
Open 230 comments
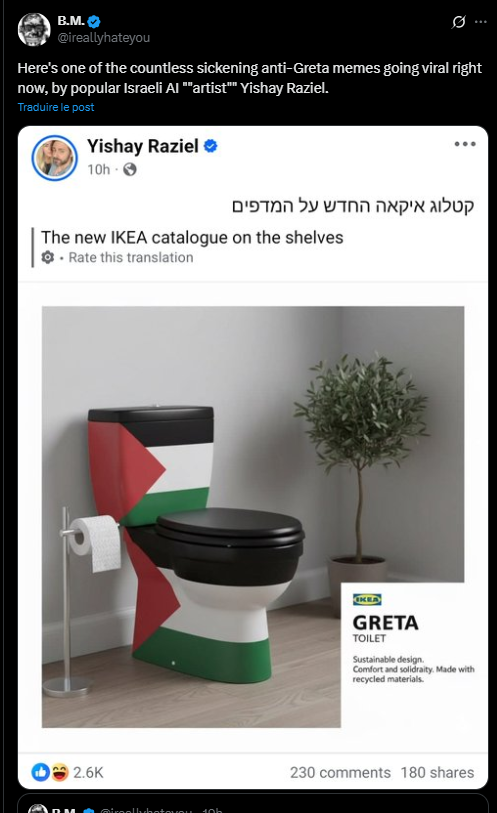(340, 773)
